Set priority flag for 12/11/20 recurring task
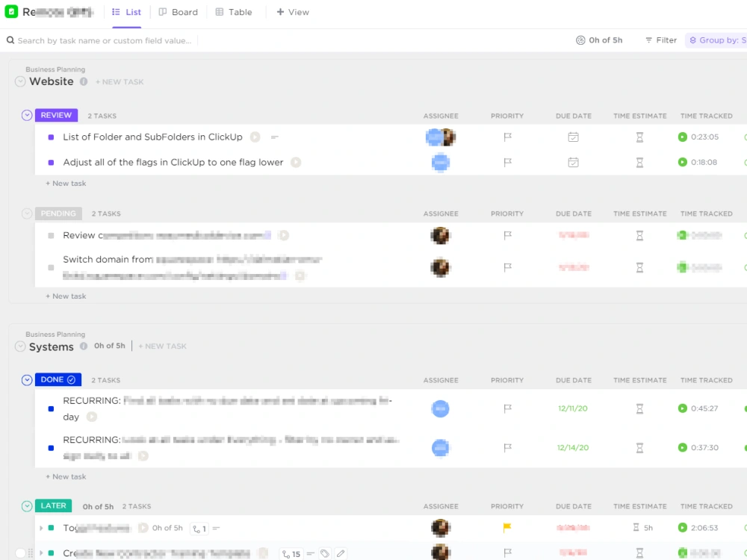747x560 pixels. (x=507, y=408)
